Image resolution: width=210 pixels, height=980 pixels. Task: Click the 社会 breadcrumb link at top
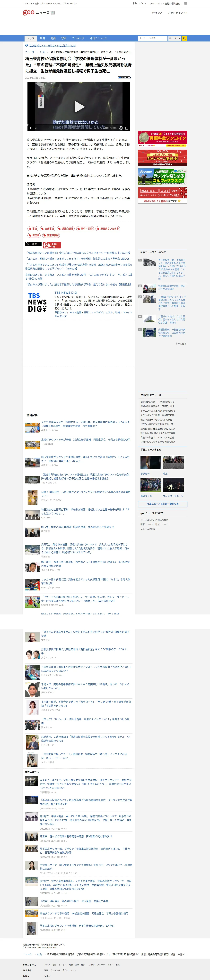[42, 52]
